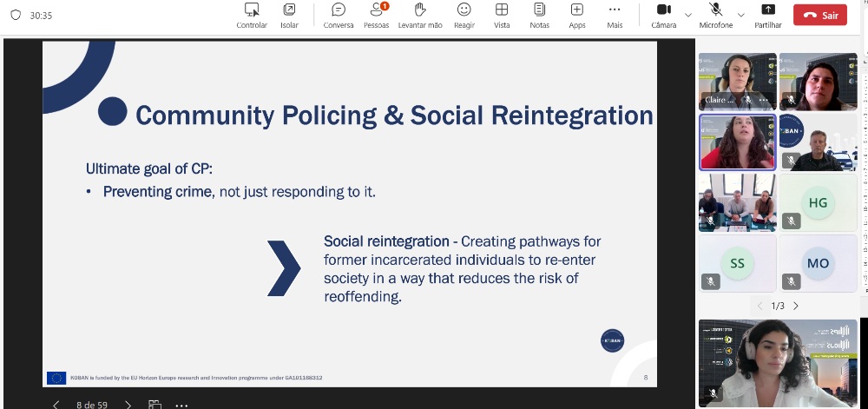Image resolution: width=868 pixels, height=409 pixels.
Task: Leave the meeting with Sair
Action: tap(820, 15)
